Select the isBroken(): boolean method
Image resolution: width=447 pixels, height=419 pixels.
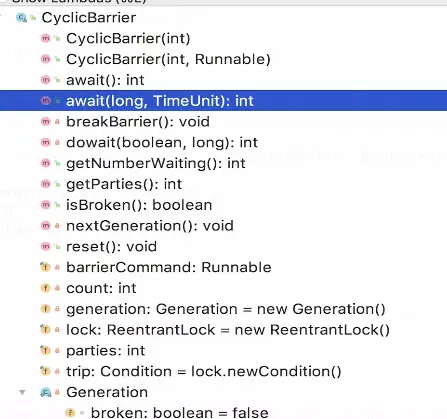tap(139, 205)
